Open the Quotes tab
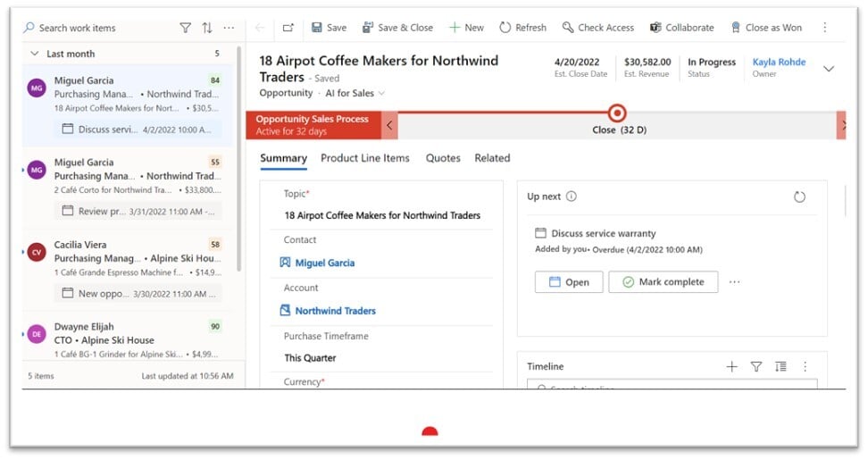Image resolution: width=868 pixels, height=460 pixels. tap(443, 158)
